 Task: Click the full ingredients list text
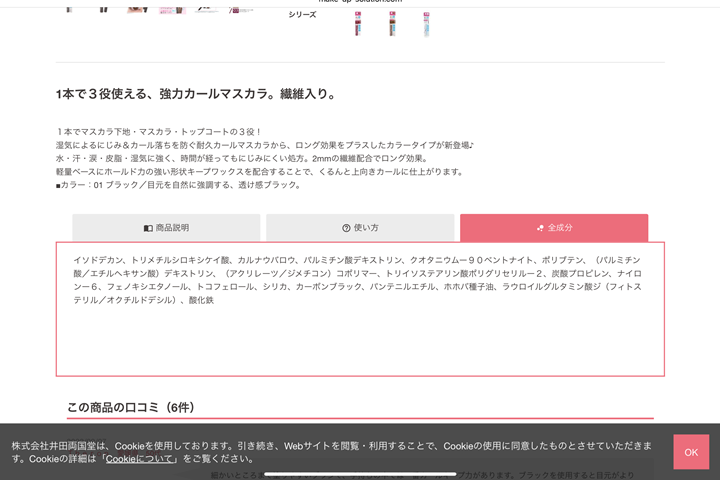[358, 279]
